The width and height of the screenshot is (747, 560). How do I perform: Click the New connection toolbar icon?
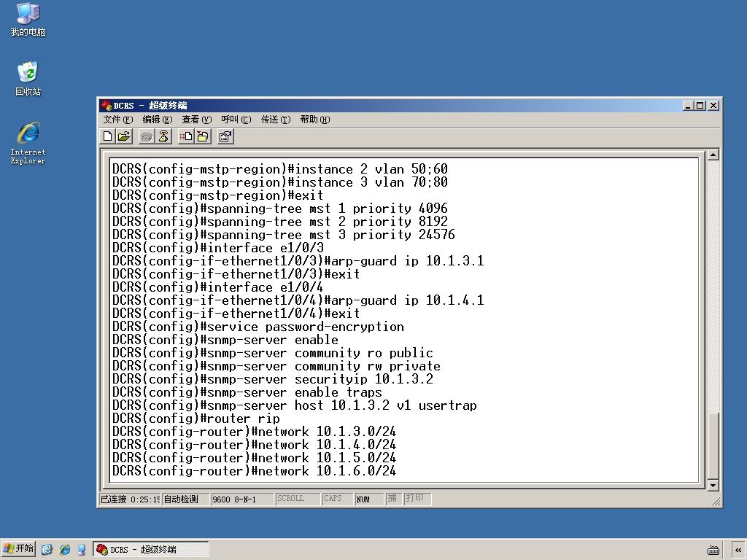coord(108,136)
